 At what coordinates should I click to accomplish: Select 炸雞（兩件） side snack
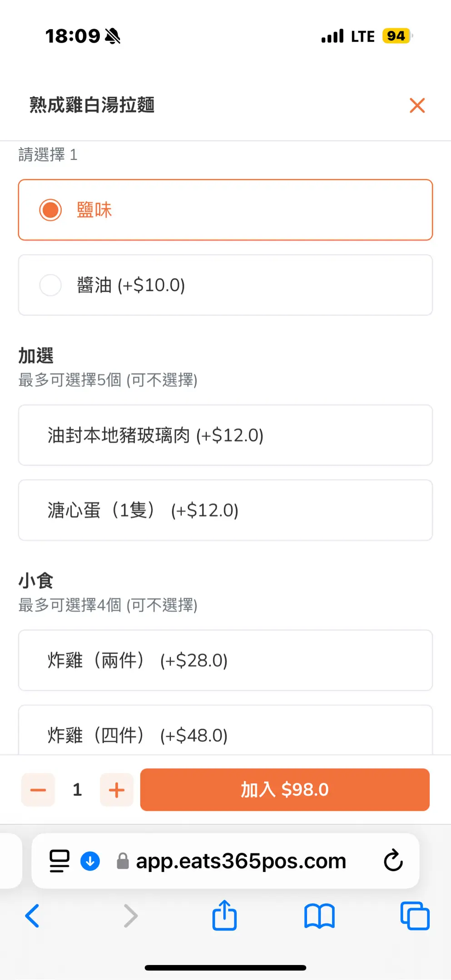click(x=225, y=660)
